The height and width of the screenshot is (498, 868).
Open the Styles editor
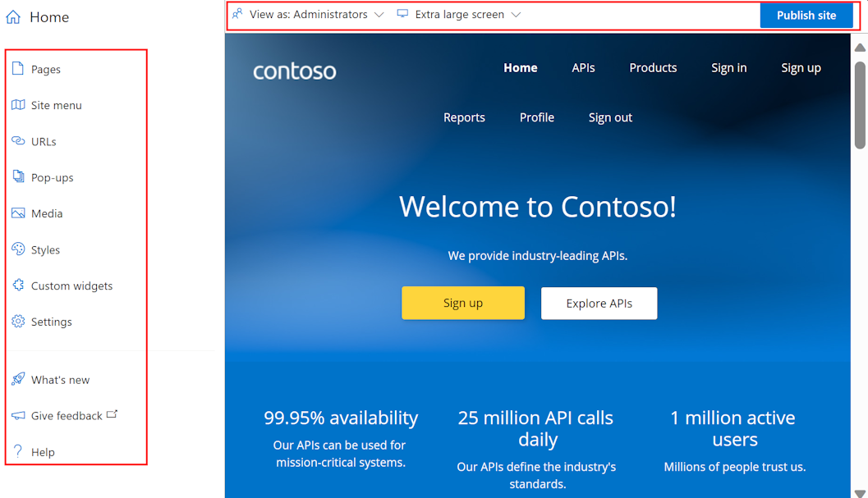click(45, 250)
